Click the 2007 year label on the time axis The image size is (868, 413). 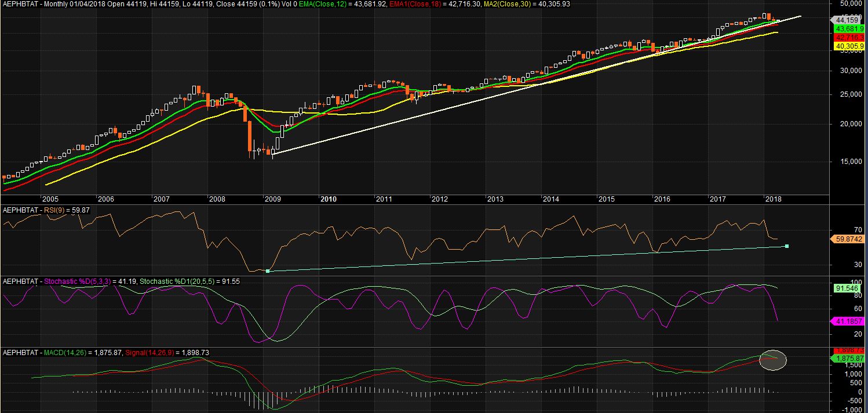point(161,199)
